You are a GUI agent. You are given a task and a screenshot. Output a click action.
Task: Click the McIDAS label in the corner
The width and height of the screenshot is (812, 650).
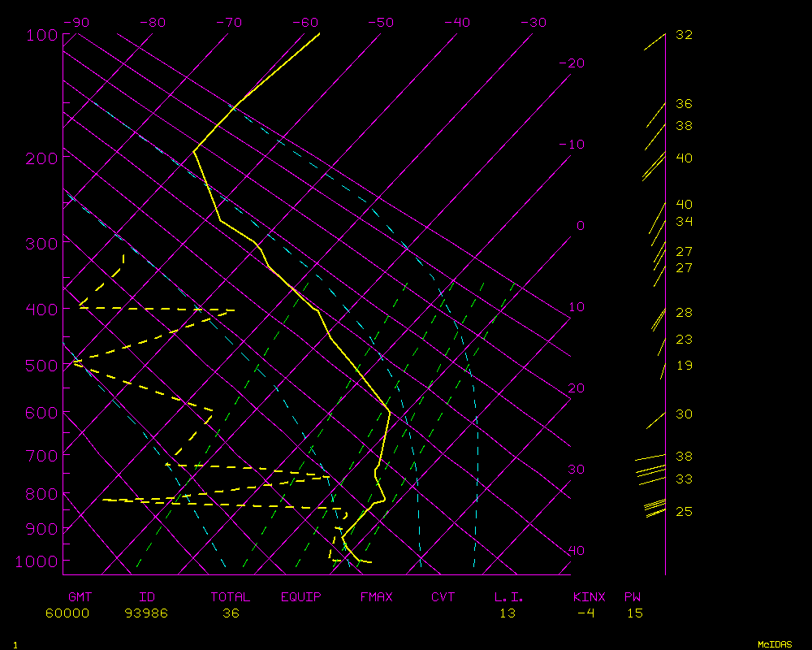point(775,644)
